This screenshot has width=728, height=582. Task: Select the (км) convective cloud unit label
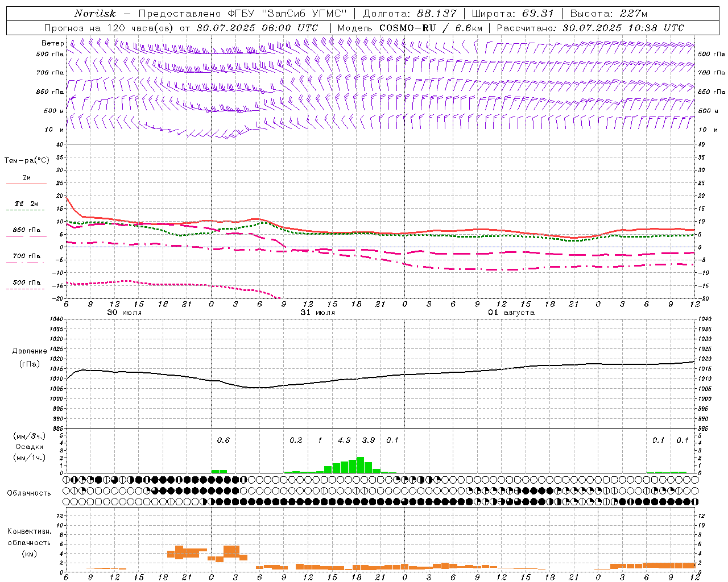coord(29,554)
